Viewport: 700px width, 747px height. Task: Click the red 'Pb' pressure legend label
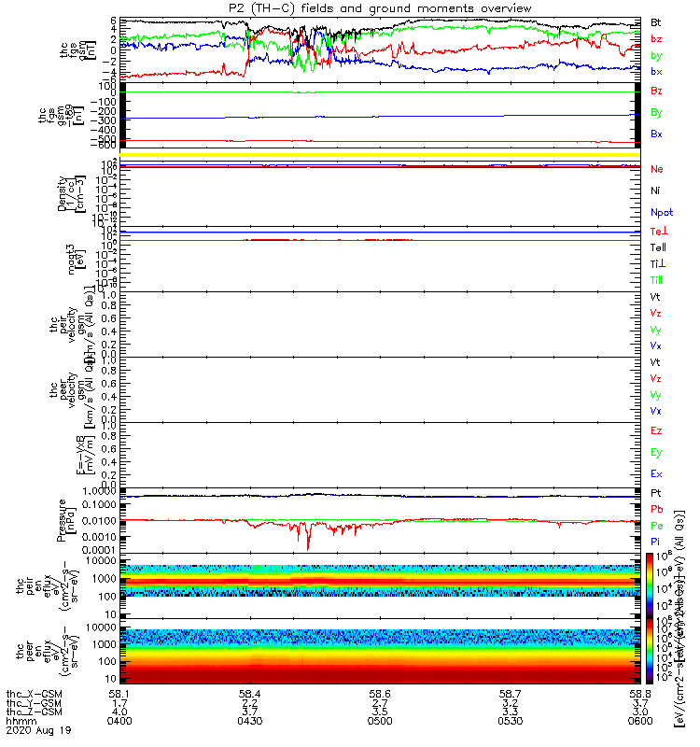(x=657, y=509)
